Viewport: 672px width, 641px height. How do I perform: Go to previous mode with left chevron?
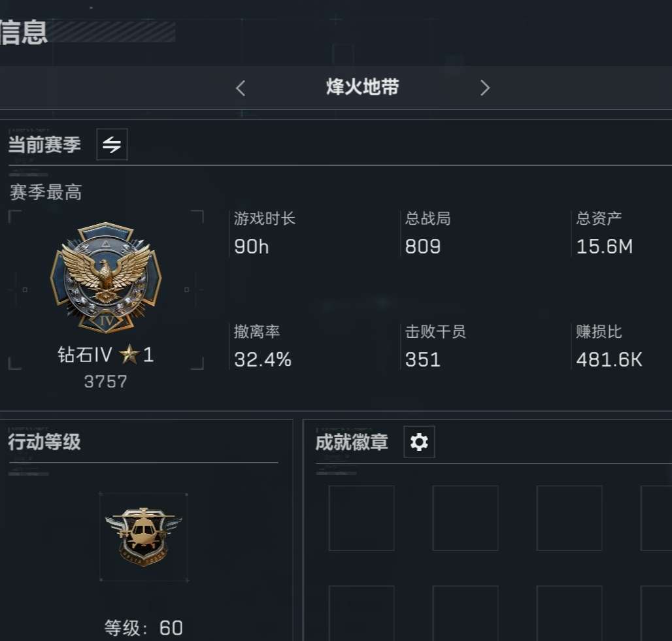(241, 88)
